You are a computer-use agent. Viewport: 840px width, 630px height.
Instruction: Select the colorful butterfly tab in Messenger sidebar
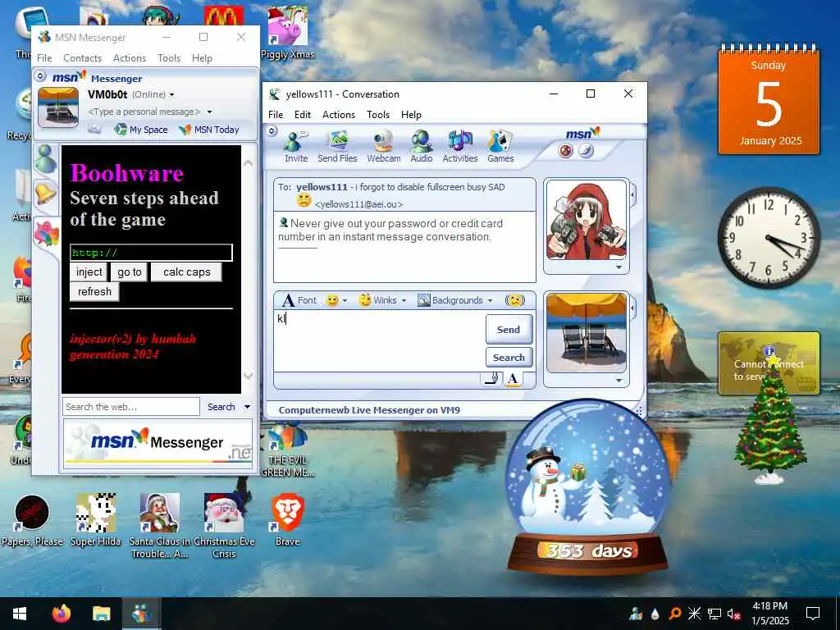[47, 233]
